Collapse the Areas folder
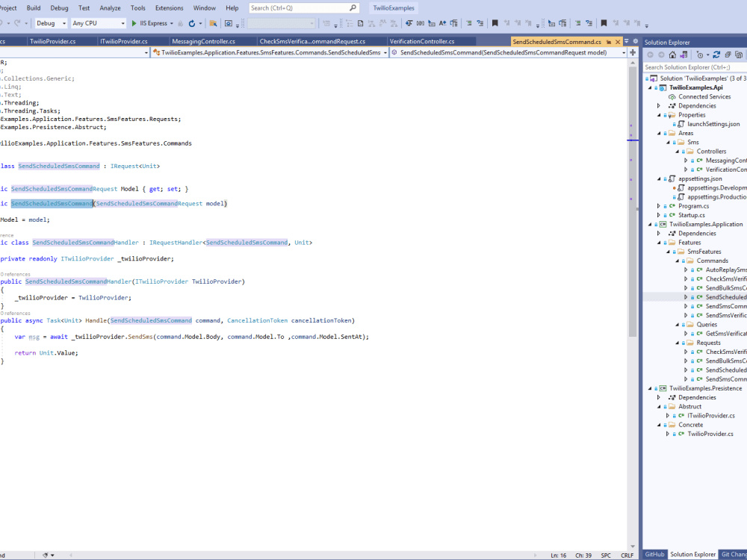Viewport: 747px width, 560px height. pyautogui.click(x=659, y=134)
